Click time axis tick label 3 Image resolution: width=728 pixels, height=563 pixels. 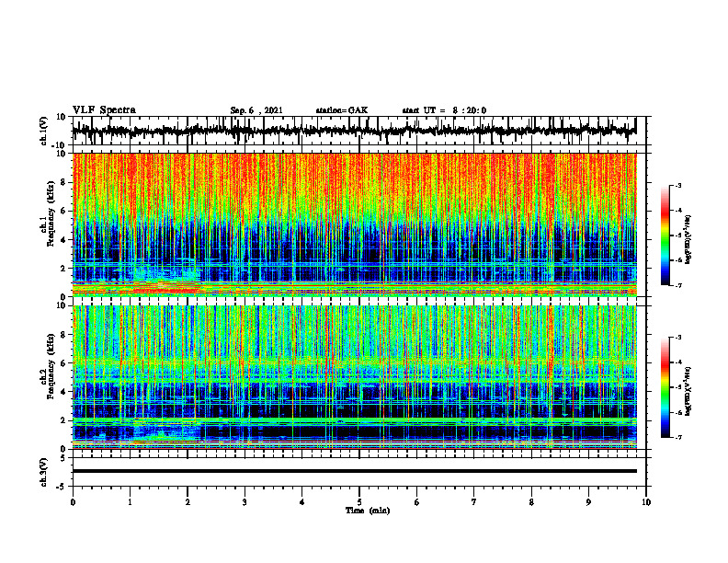click(x=245, y=502)
